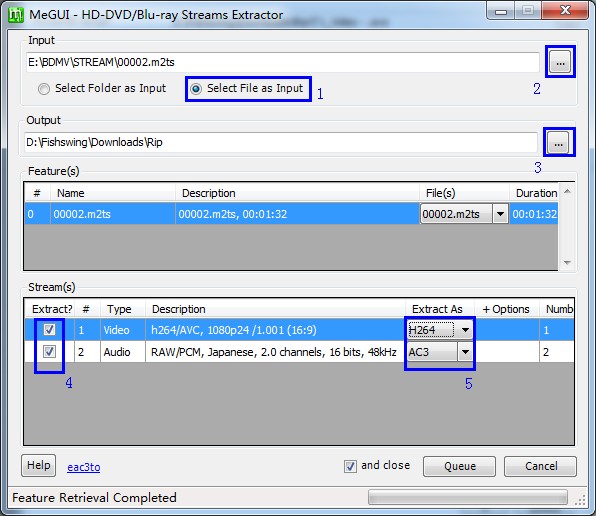
Task: Click the Description header in Features table
Action: 297,193
